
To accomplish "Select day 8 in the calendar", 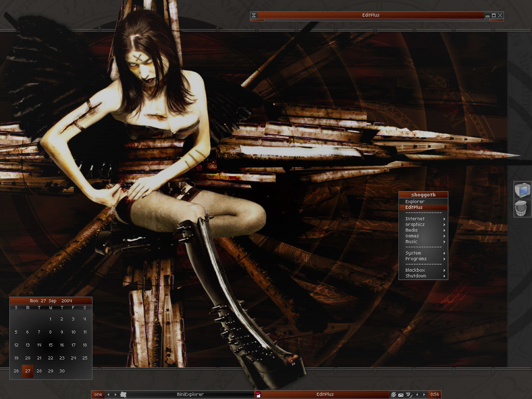I will coord(50,332).
